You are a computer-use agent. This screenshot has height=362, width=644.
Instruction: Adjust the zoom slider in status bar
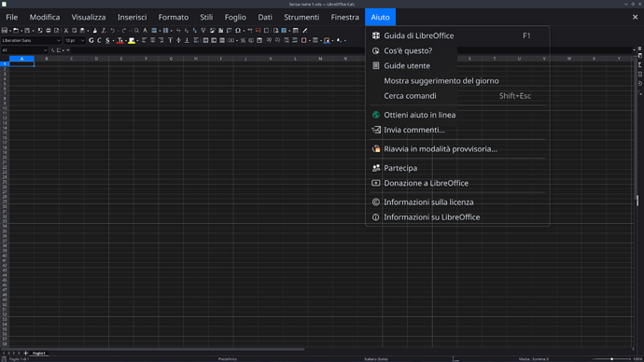coord(611,359)
